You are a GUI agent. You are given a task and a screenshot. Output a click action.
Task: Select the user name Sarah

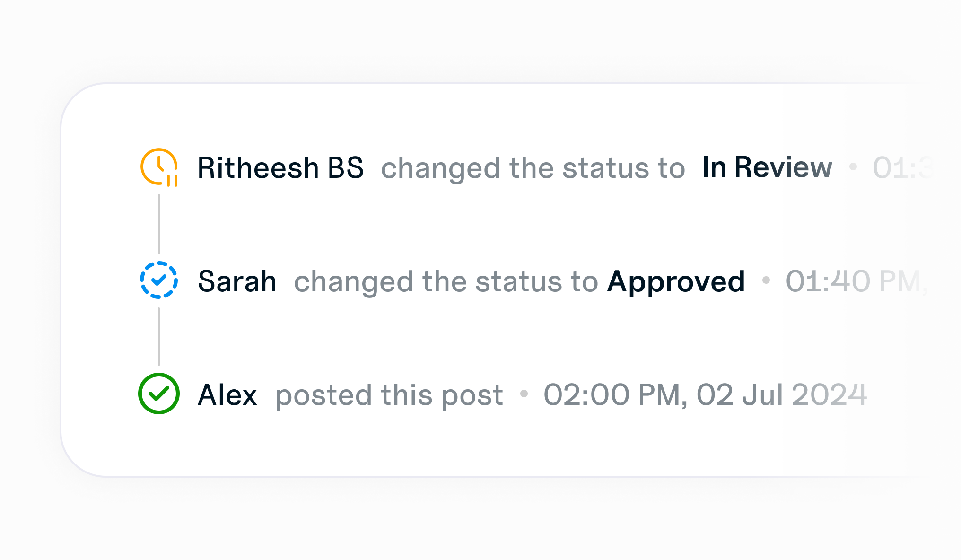[x=237, y=281]
